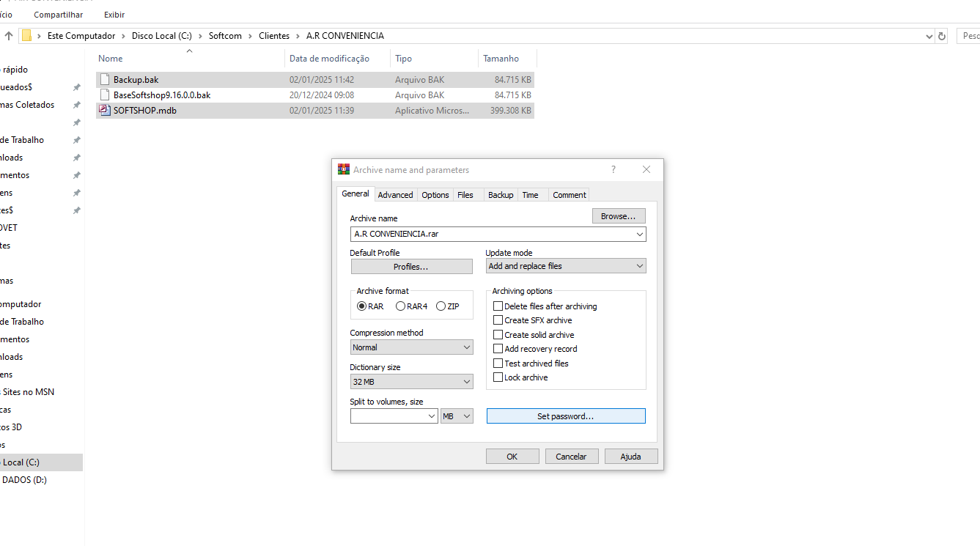Switch to the Advanced tab
The image size is (980, 546).
coord(395,195)
